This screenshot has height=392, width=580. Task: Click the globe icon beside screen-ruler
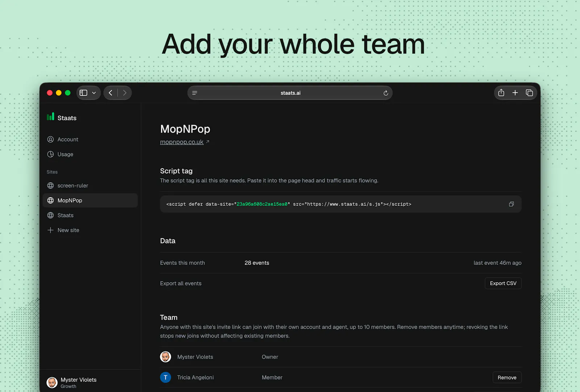click(50, 185)
